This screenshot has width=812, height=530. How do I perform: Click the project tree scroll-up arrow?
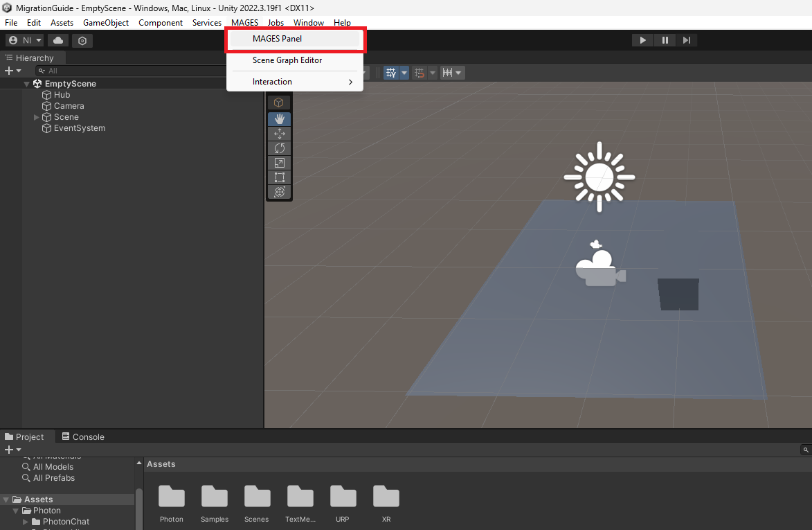pyautogui.click(x=138, y=463)
